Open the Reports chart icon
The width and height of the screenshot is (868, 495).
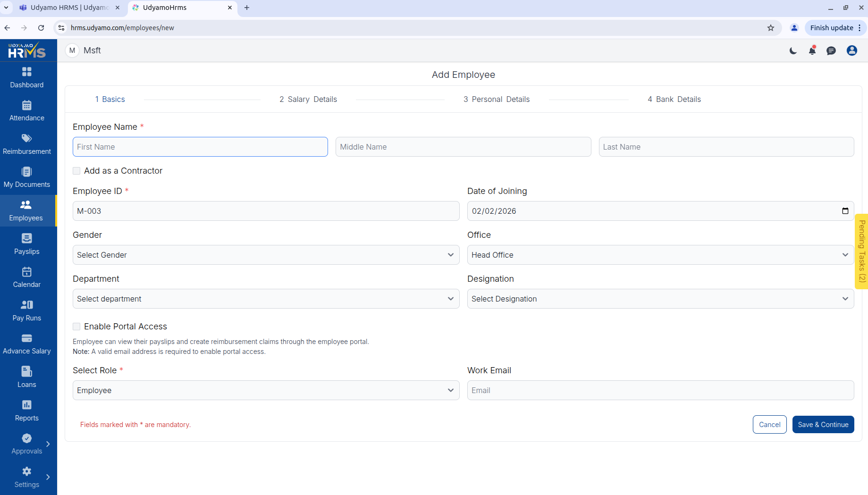[x=27, y=405]
